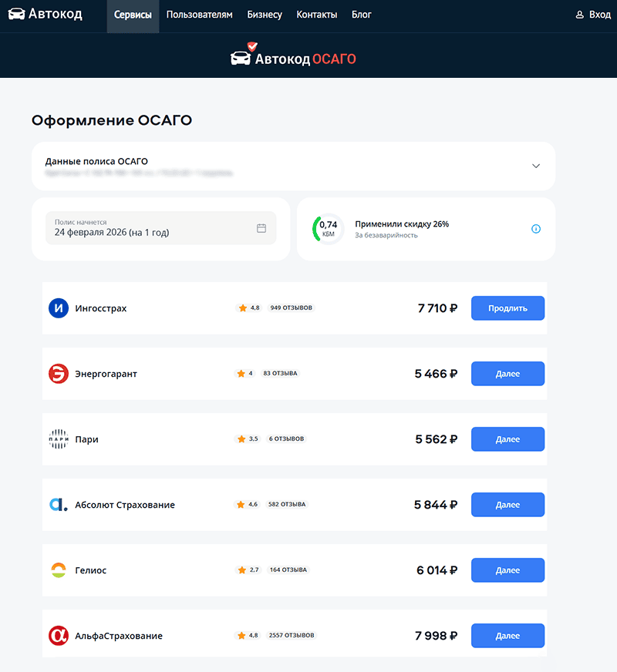Click the Автокод car logo in header

point(45,14)
